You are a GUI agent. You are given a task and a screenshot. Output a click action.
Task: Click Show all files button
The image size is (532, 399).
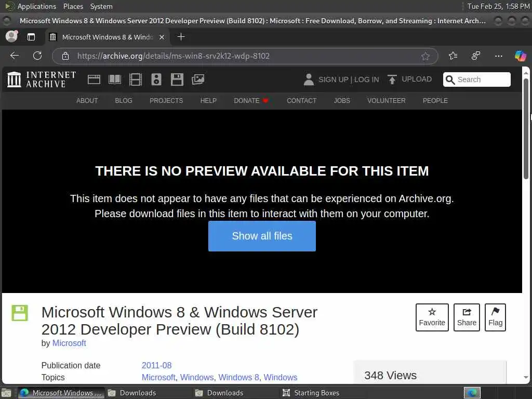[x=262, y=236]
